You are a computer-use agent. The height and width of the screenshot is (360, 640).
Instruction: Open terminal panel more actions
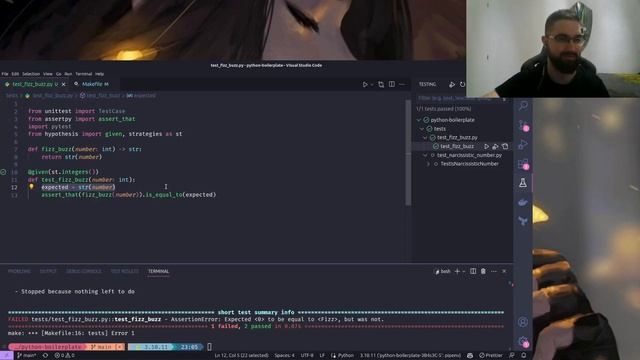coord(494,271)
